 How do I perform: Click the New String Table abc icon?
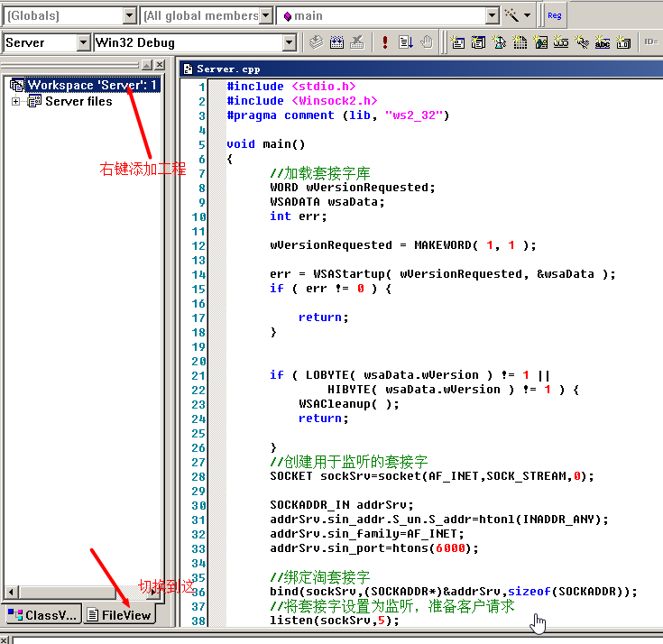602,42
